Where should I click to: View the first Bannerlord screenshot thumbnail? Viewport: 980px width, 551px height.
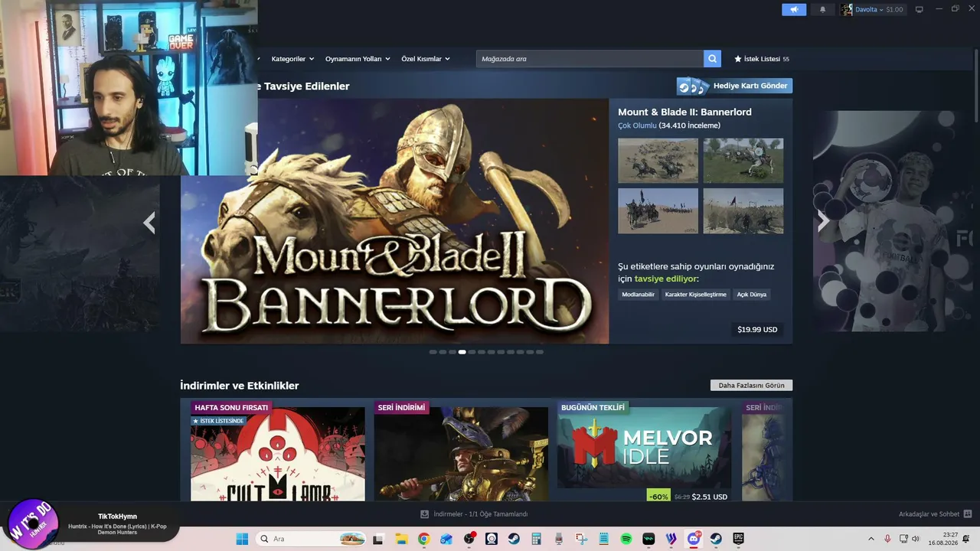(x=658, y=161)
